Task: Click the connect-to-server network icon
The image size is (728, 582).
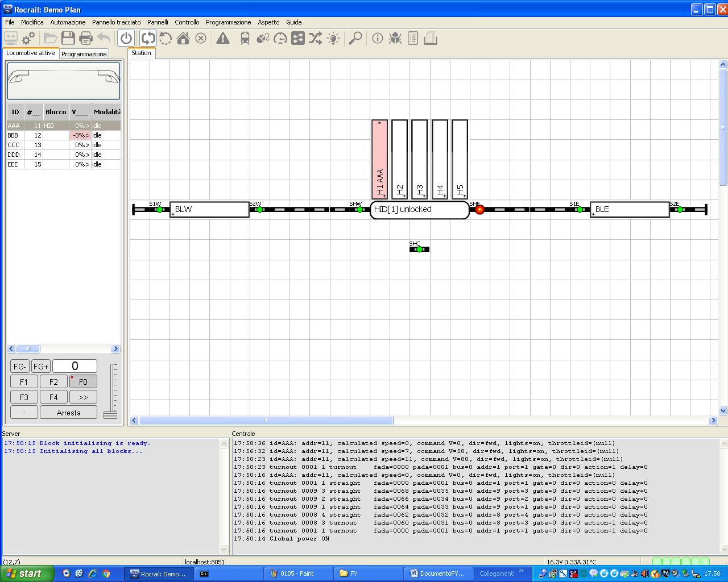Action: (x=10, y=38)
